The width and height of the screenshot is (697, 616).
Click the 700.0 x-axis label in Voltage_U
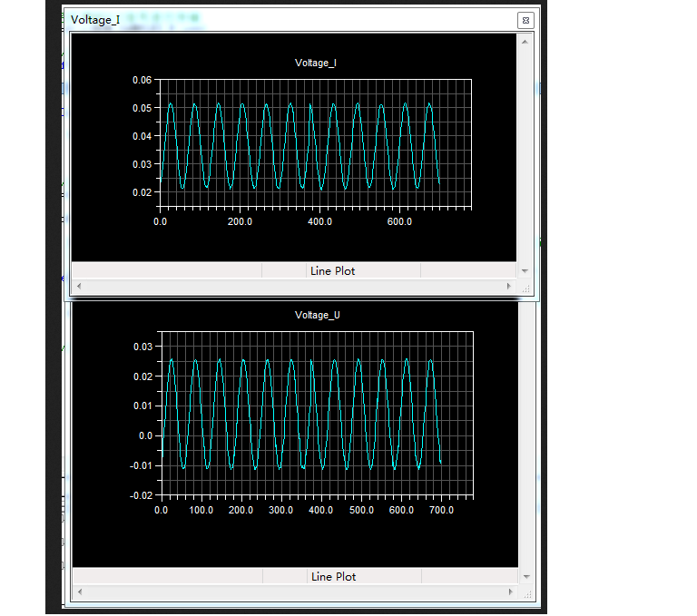[441, 510]
